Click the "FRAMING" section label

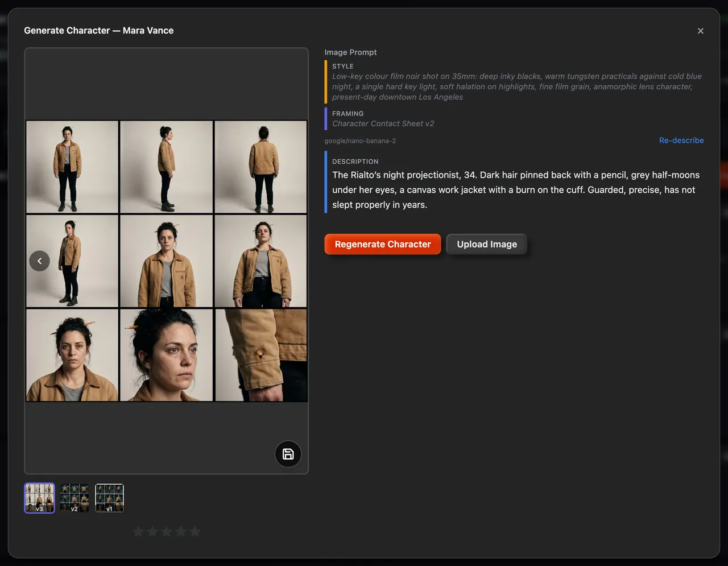click(x=348, y=114)
